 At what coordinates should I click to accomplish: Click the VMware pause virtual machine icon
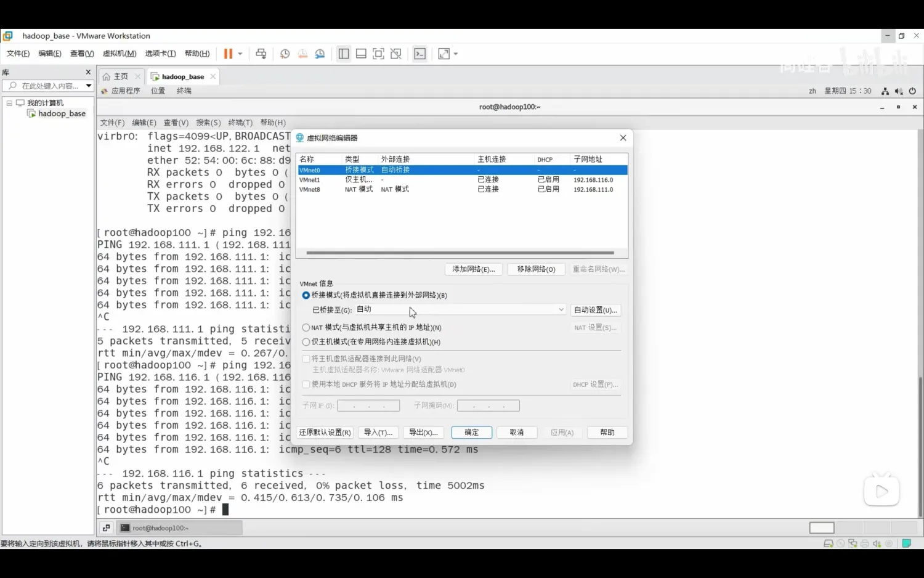[x=228, y=54]
